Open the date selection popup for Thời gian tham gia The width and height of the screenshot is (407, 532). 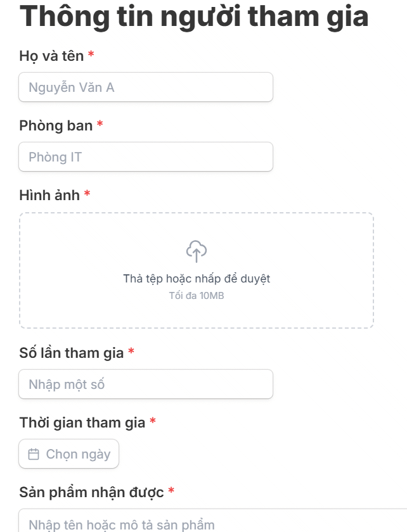[68, 453]
